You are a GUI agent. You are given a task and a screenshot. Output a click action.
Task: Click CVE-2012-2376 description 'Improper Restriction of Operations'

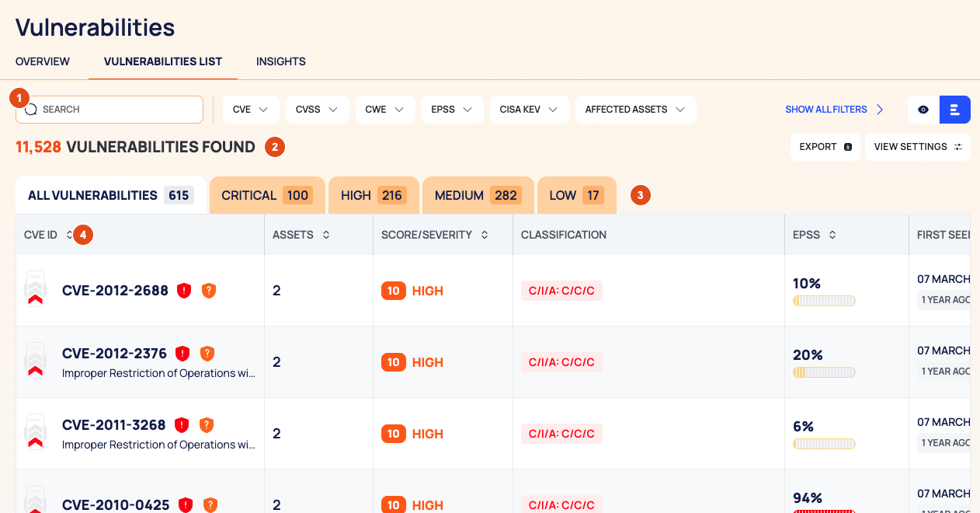(x=158, y=373)
